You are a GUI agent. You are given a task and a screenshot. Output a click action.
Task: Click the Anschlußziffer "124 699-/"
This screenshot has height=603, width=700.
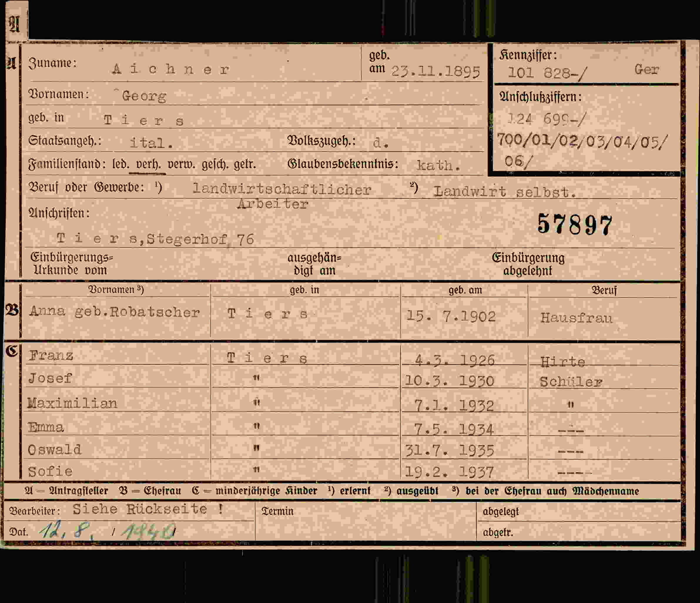pyautogui.click(x=547, y=119)
